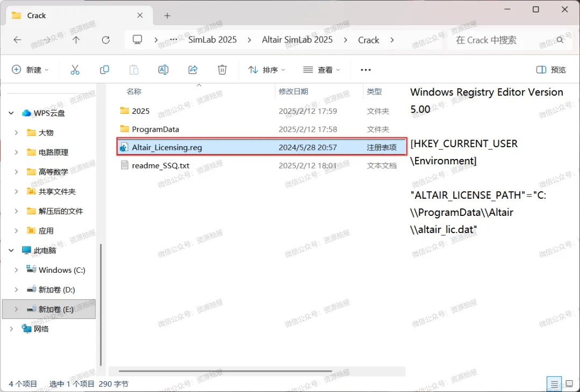Screen dimensions: 580x392
Task: Click the Altair SimLab 2025 breadcrumb
Action: pos(298,40)
